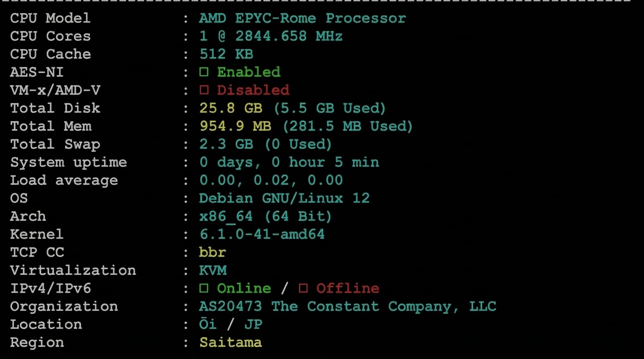Viewport: 644px width, 359px height.
Task: Click the red square beside Disabled
Action: pyautogui.click(x=204, y=90)
